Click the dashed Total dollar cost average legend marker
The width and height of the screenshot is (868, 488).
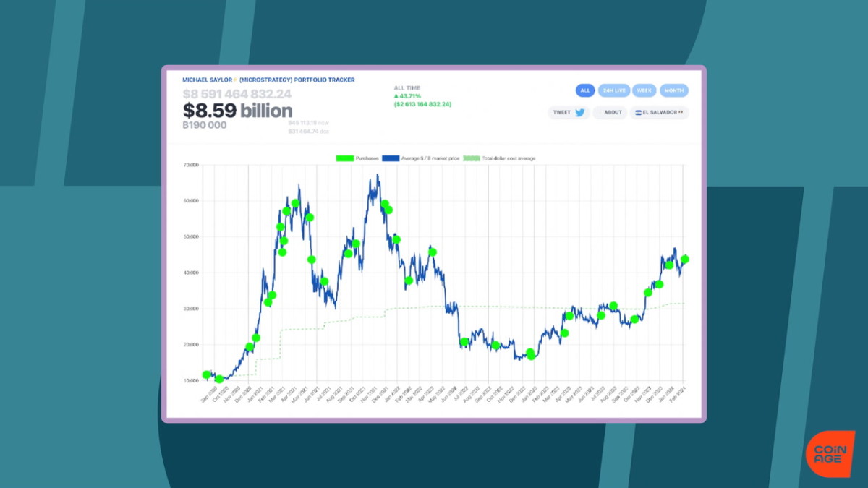(x=472, y=157)
